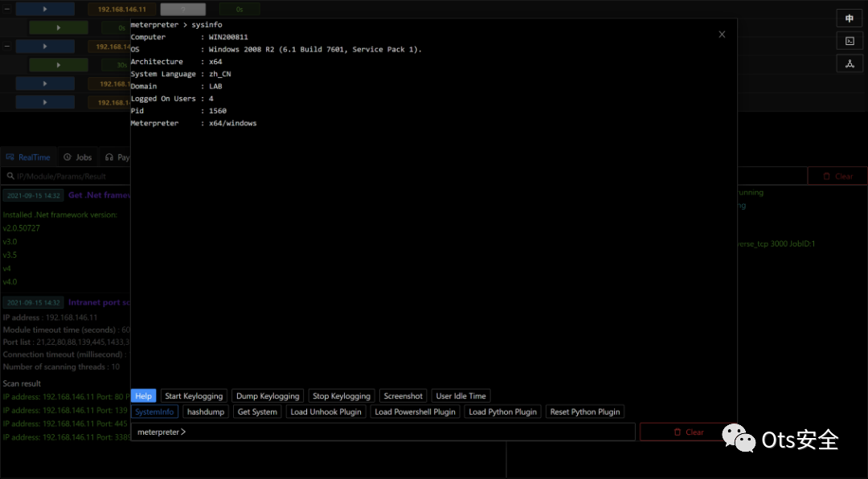Click the scan result line for Port: 445
The image size is (868, 479).
(x=67, y=424)
